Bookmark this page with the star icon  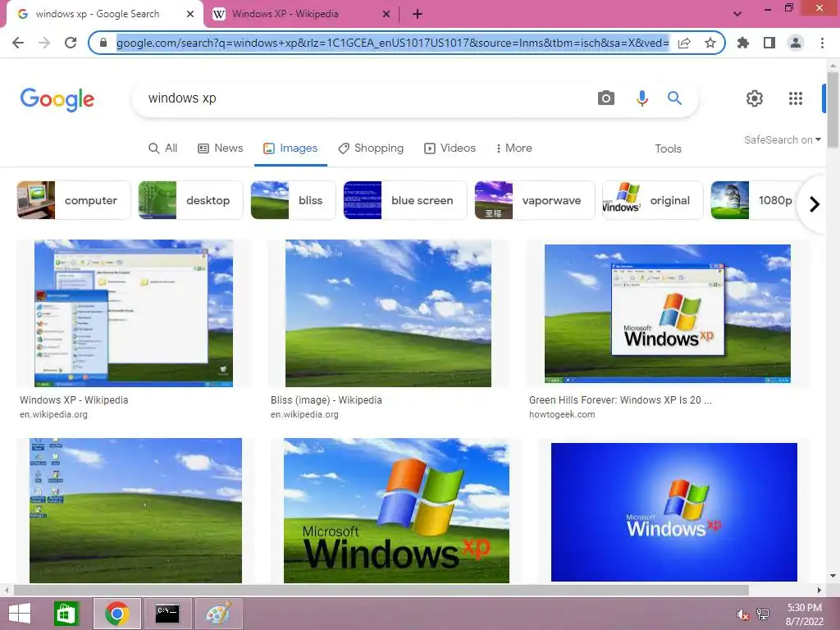[x=710, y=43]
